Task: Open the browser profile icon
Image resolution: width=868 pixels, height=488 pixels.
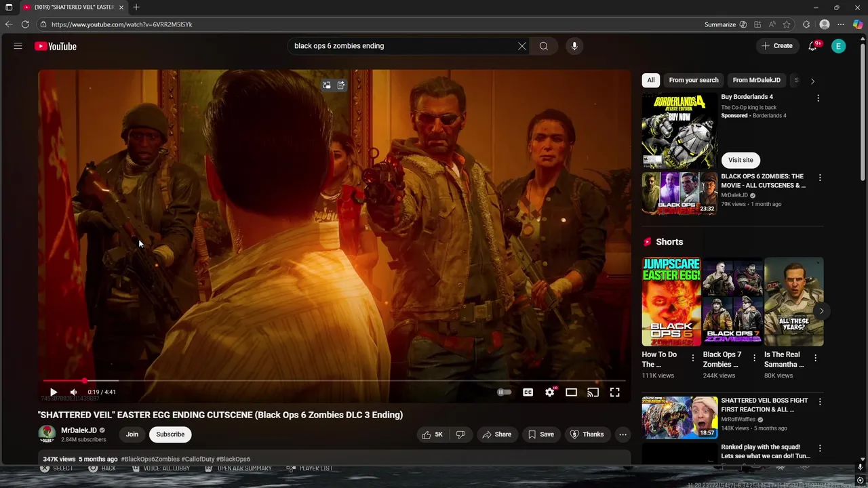Action: (x=825, y=24)
